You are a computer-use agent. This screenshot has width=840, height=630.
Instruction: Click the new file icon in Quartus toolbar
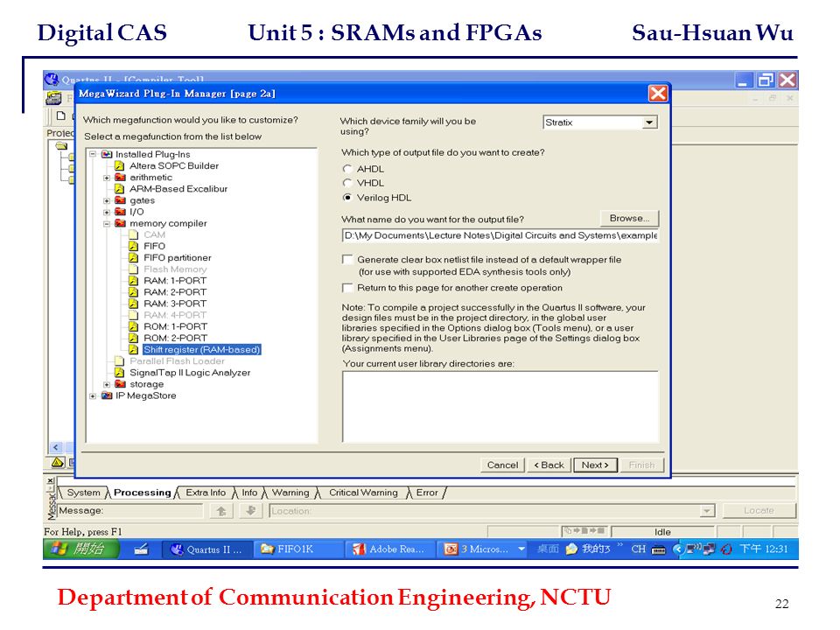click(x=61, y=115)
